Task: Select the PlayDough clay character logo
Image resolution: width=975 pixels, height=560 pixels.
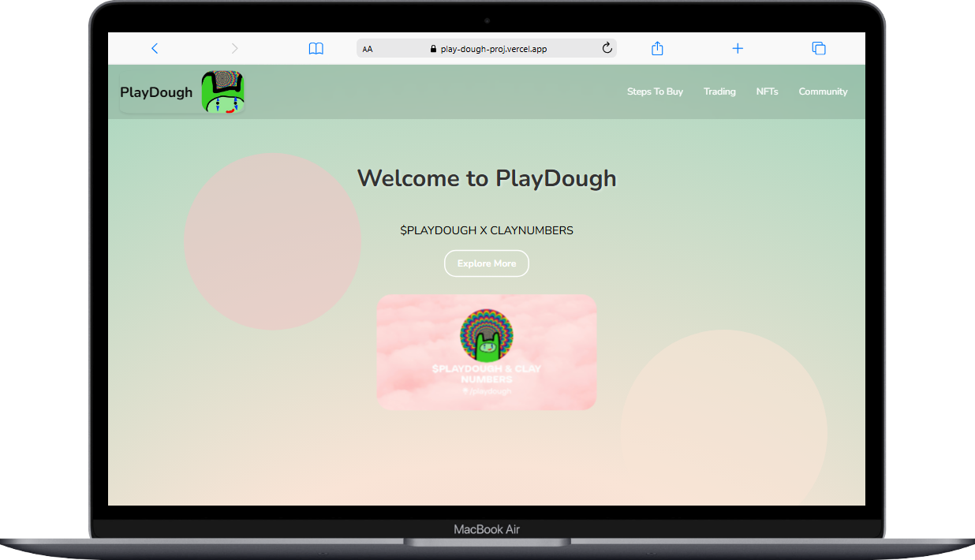Action: click(223, 91)
